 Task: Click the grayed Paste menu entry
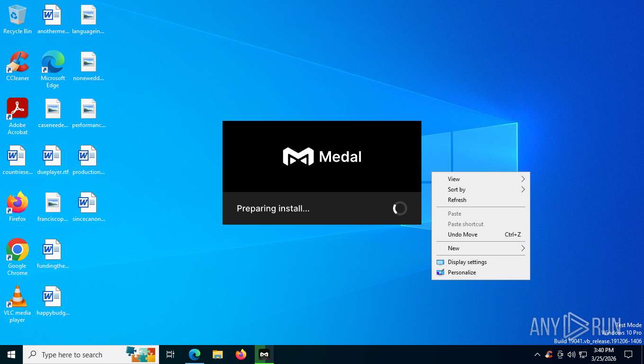[481, 214]
